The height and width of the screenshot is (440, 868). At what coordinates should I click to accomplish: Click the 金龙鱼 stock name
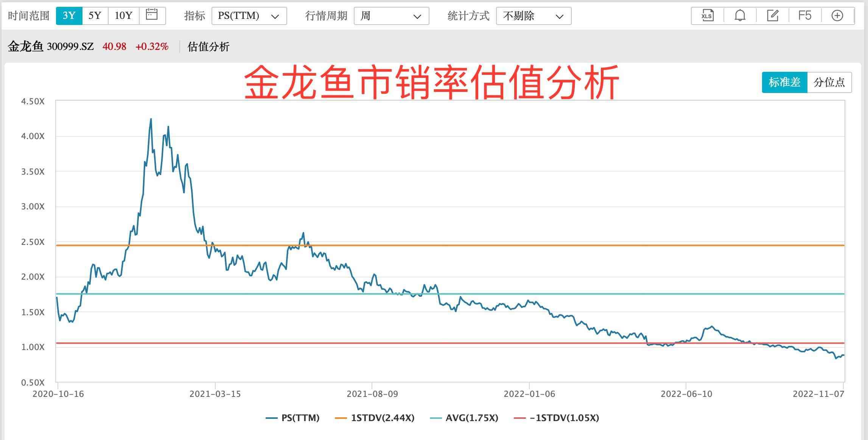coord(25,46)
